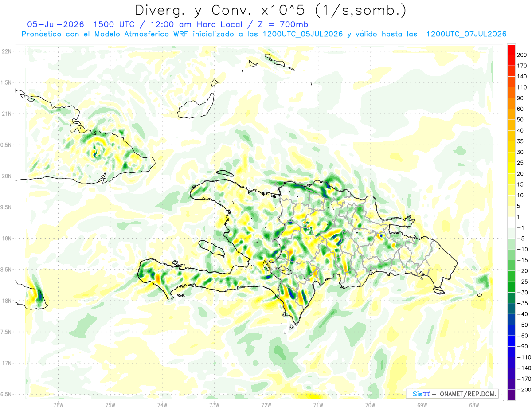Select the positive '25' color scale value
Viewport: 532px width, 411px height.
(520, 163)
